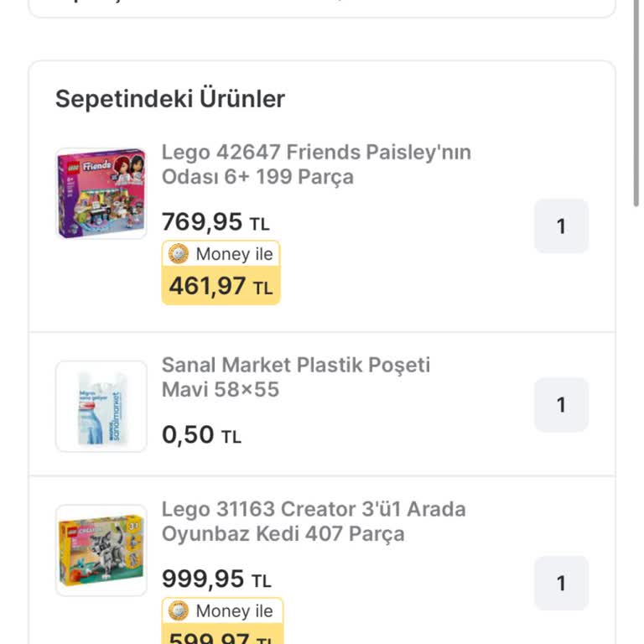Click the 999,95 TL regular price

[x=216, y=579]
